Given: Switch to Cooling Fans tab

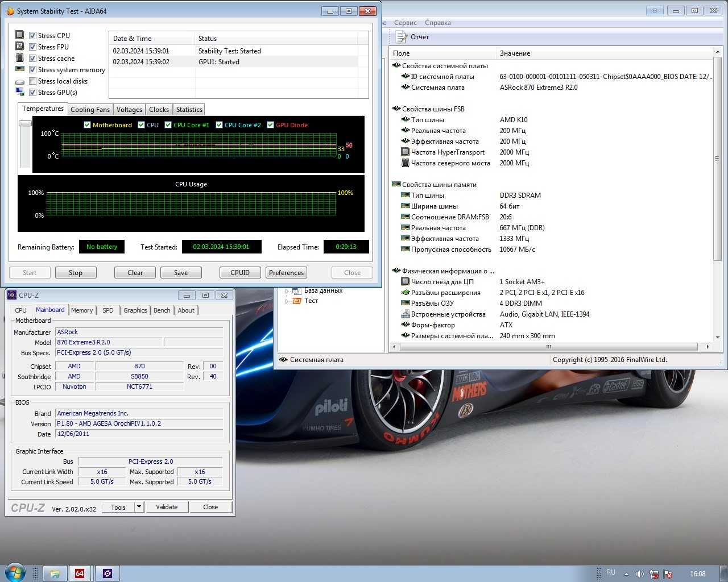Looking at the screenshot, I should coord(90,110).
